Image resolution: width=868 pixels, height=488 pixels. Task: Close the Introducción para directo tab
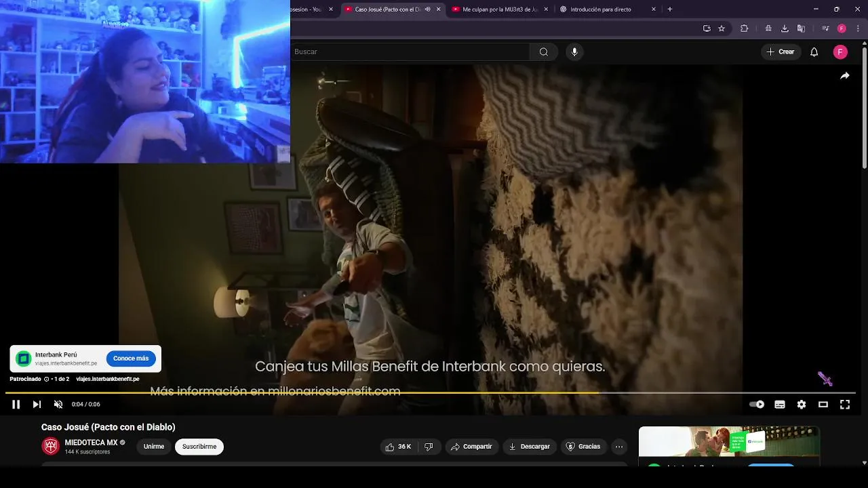(x=654, y=9)
